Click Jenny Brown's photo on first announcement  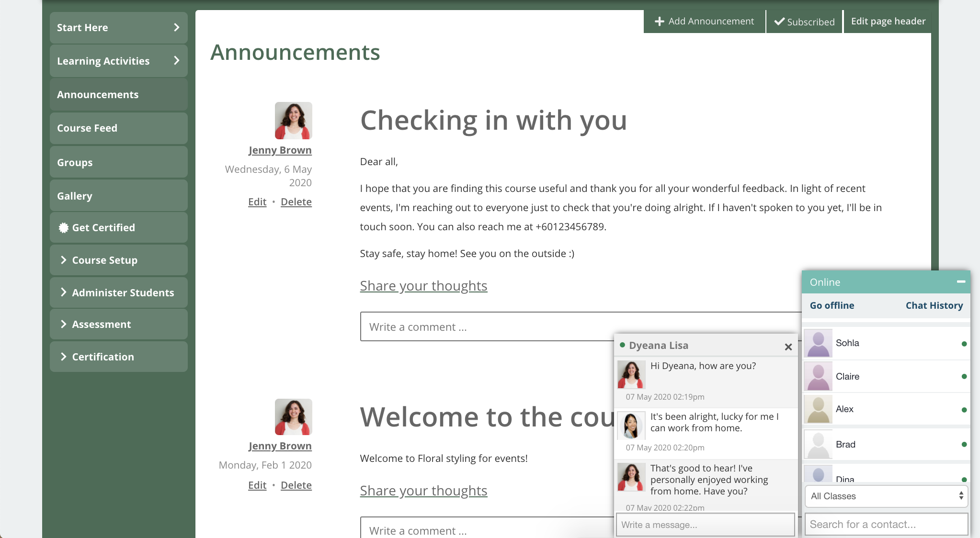tap(293, 121)
